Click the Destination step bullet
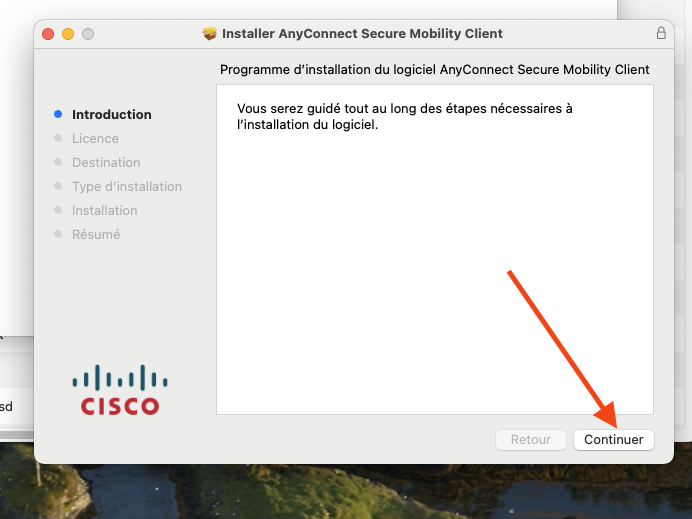692x519 pixels. [x=58, y=162]
